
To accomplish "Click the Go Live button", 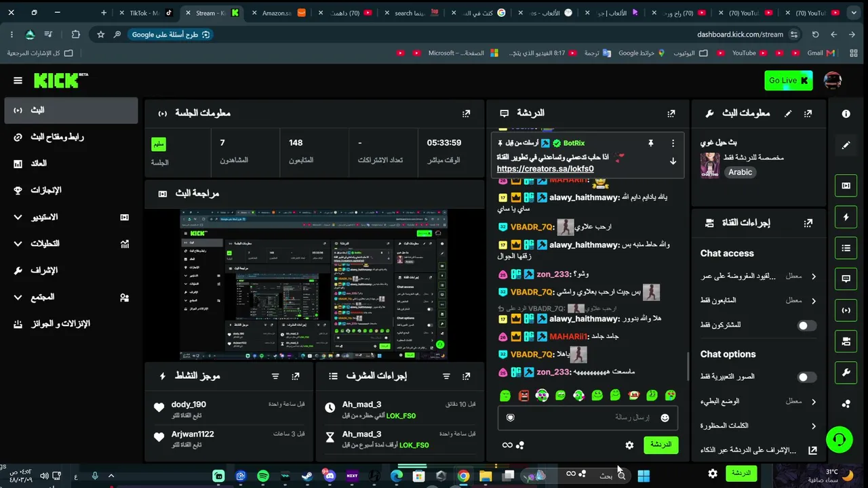I will pos(789,81).
